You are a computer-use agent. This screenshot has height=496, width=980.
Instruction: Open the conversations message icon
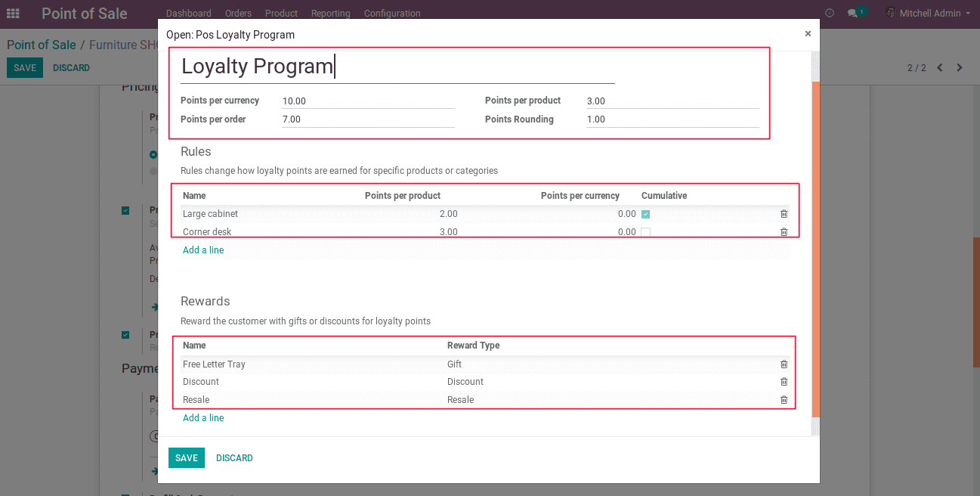[x=854, y=13]
